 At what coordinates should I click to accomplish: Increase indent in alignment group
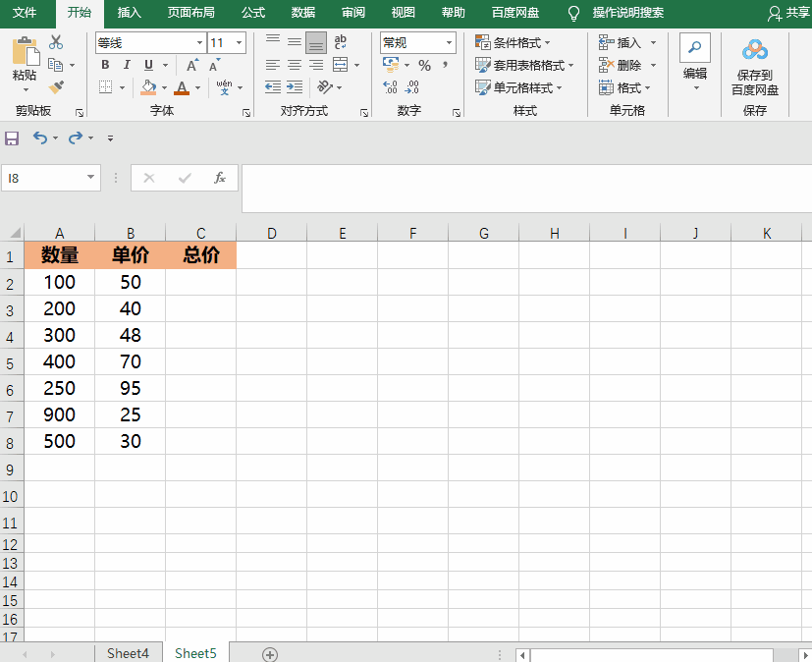coord(295,87)
